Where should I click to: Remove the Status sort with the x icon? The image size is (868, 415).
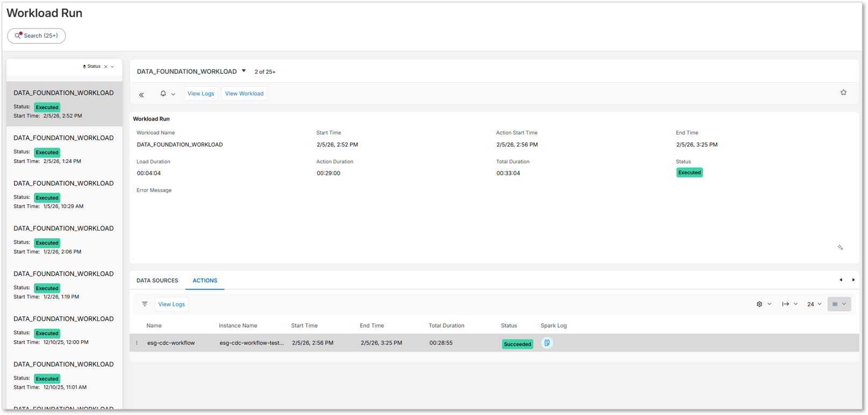coord(106,67)
